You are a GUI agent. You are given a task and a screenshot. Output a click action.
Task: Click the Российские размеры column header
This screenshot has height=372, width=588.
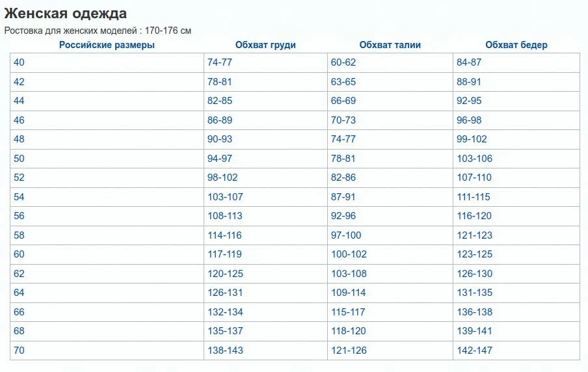(x=107, y=45)
